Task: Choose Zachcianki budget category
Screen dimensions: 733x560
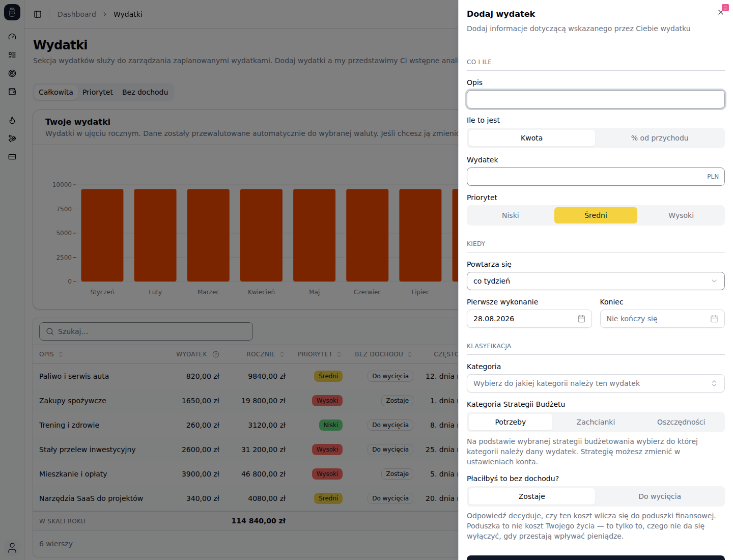Action: click(x=596, y=422)
